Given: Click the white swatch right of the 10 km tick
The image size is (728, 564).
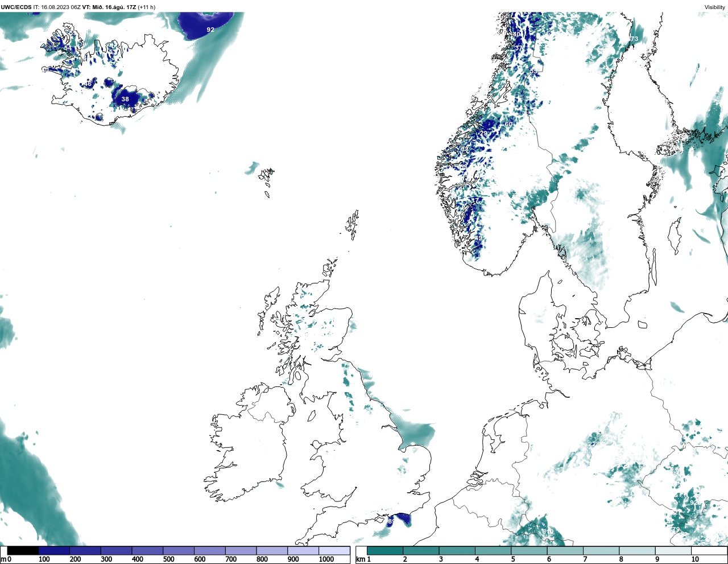Looking at the screenshot, I should [709, 551].
